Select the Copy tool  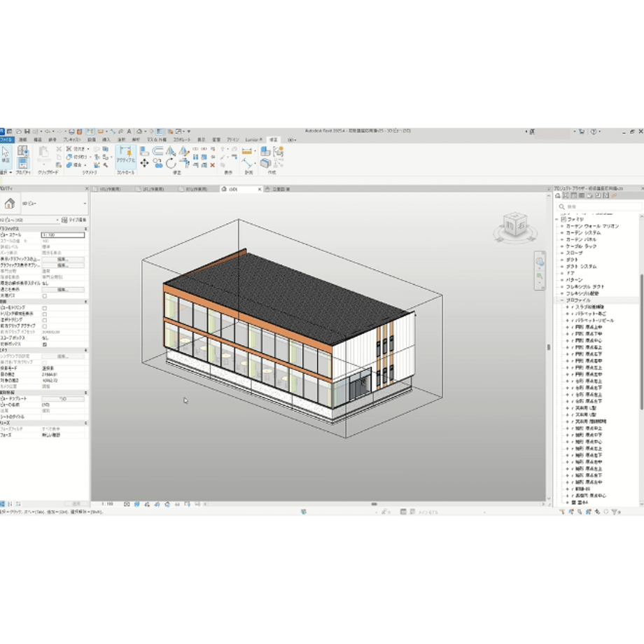point(157,164)
